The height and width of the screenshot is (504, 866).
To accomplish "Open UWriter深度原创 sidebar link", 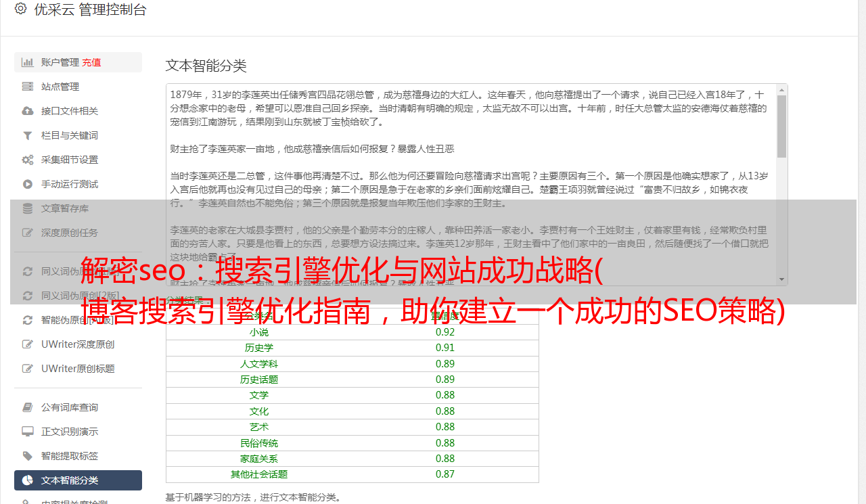I will 78,344.
